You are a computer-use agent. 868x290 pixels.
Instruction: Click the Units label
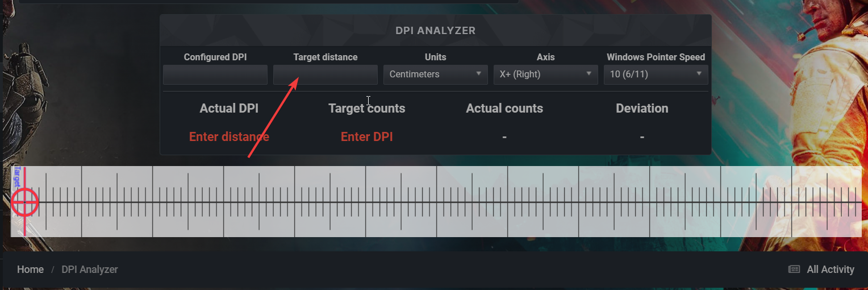[436, 57]
